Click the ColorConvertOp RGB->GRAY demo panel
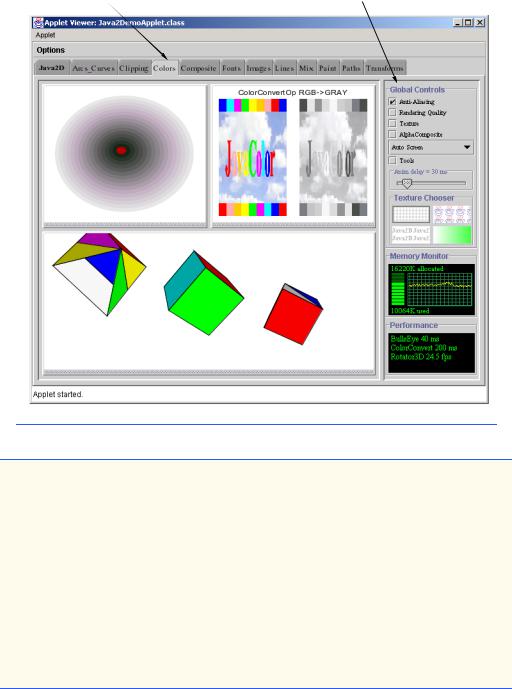Screen dimensions: 512x689 [x=293, y=154]
